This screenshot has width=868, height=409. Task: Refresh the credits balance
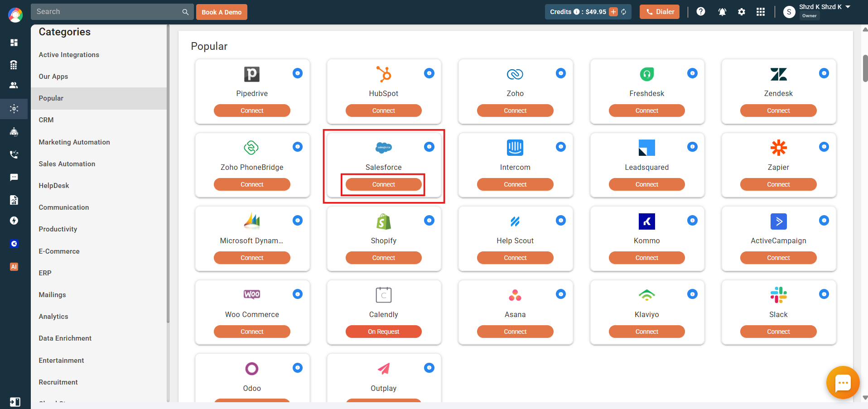click(624, 12)
